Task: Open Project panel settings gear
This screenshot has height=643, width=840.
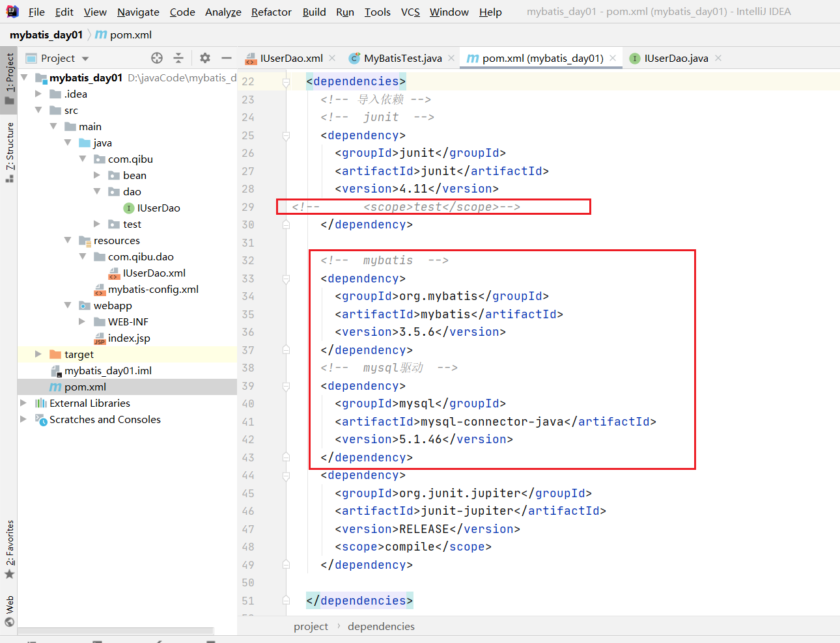Action: [x=205, y=58]
